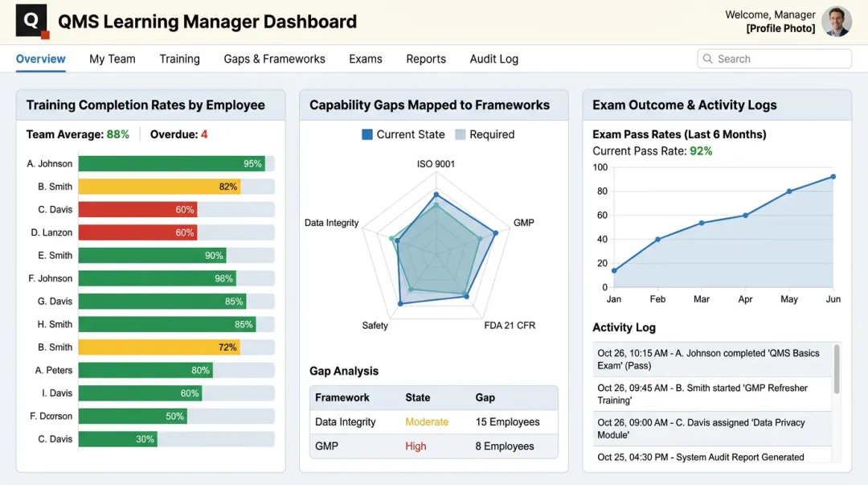The image size is (868, 485).
Task: Click the FDA 21 CFR radar label
Action: (x=510, y=326)
